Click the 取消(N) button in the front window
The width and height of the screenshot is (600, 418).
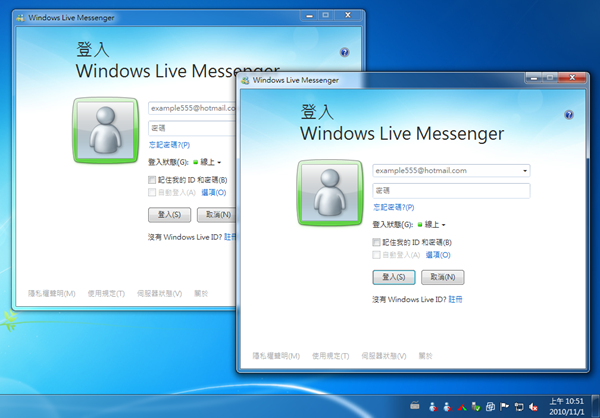(443, 277)
